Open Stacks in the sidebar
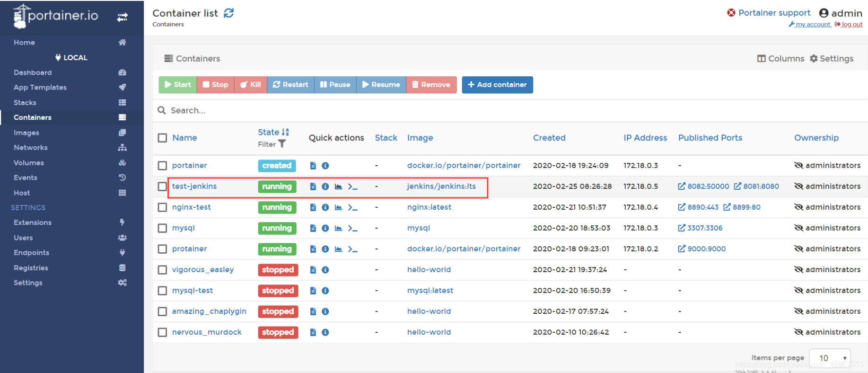 point(25,103)
